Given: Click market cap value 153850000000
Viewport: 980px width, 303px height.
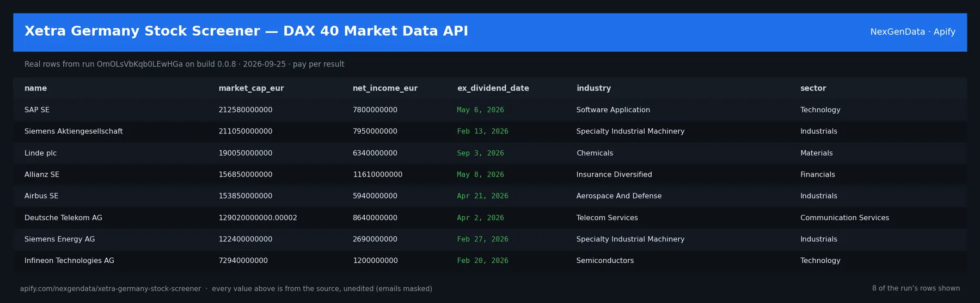Looking at the screenshot, I should click(x=246, y=196).
